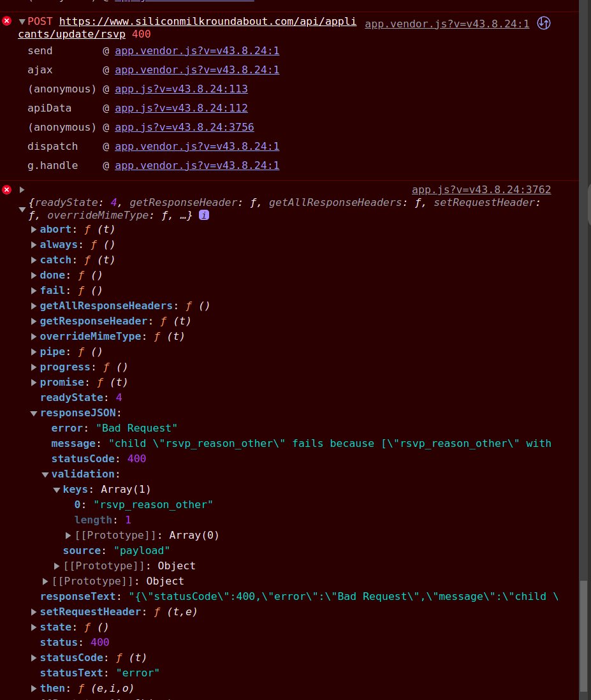Viewport: 591px width, 700px height.
Task: Click the XHR replay icon next to app.vendor.js
Action: 543,23
